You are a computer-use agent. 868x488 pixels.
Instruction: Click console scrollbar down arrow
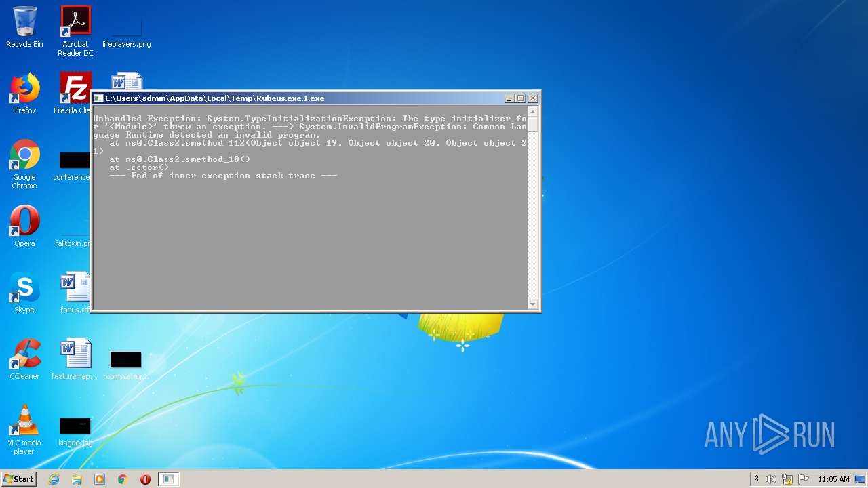[533, 304]
